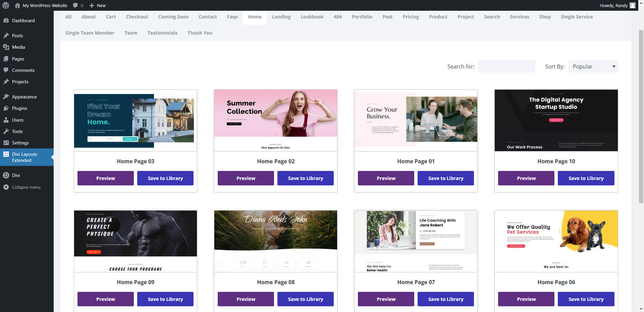The height and width of the screenshot is (312, 644).
Task: Switch to the Portfolio layout tab
Action: pyautogui.click(x=362, y=17)
